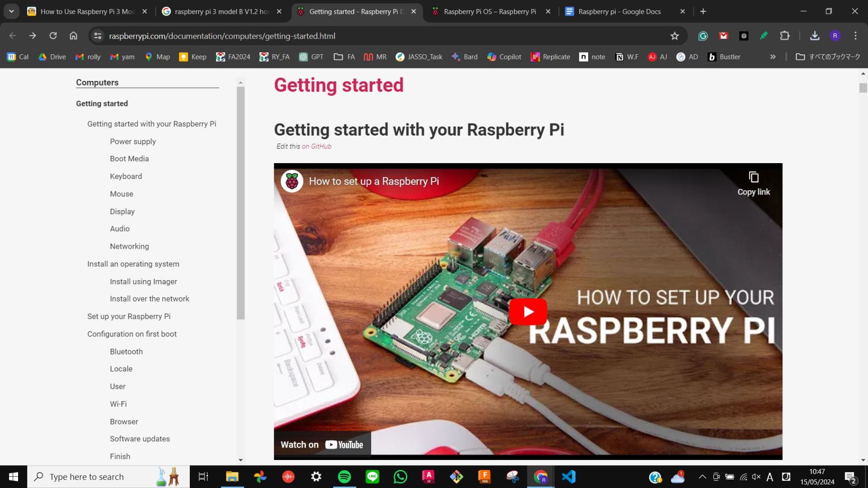868x488 pixels.
Task: Click the browser back arrow
Action: coord(12,36)
